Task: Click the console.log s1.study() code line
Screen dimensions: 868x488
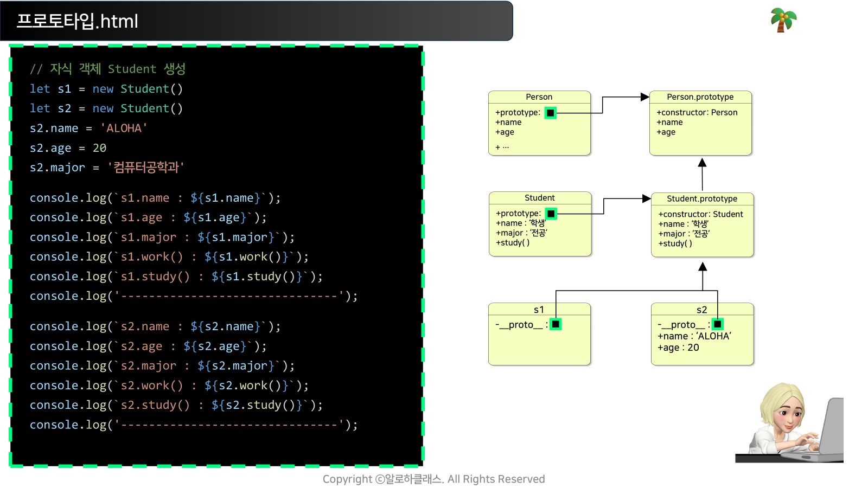Action: point(176,277)
